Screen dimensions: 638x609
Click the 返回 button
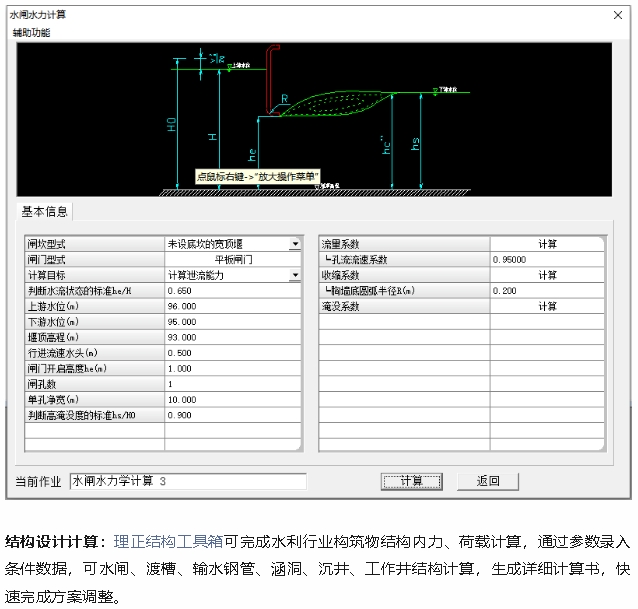click(x=488, y=481)
